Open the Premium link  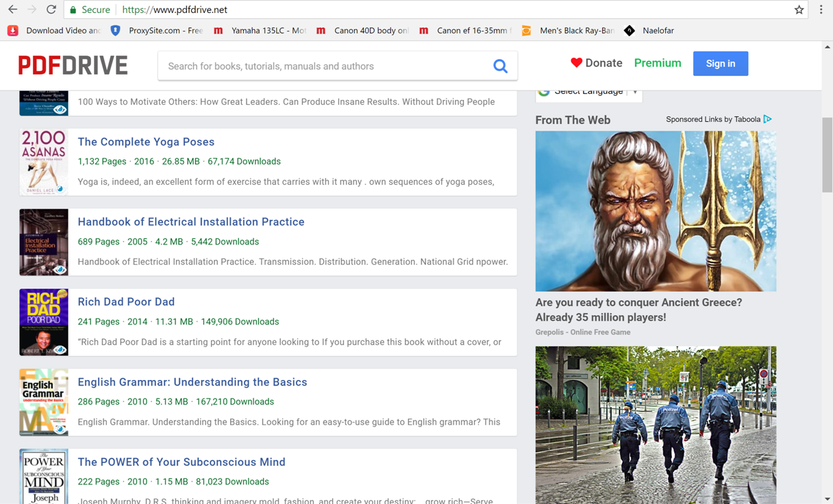coord(657,63)
